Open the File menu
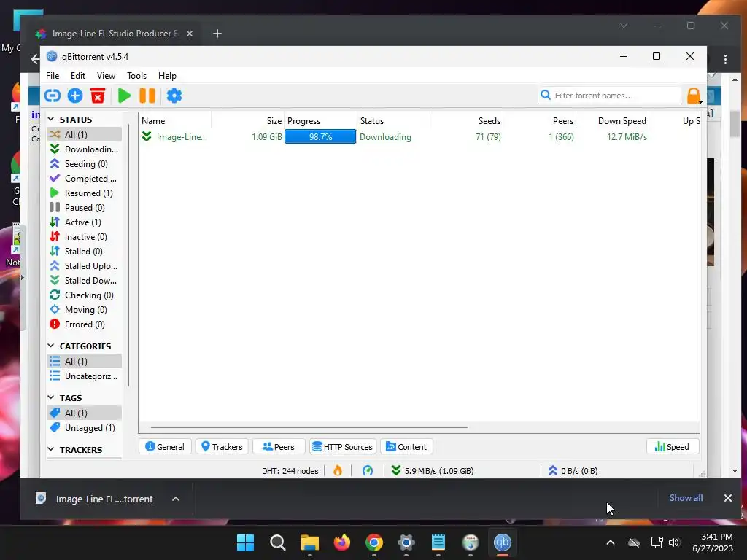The image size is (747, 560). pos(53,76)
